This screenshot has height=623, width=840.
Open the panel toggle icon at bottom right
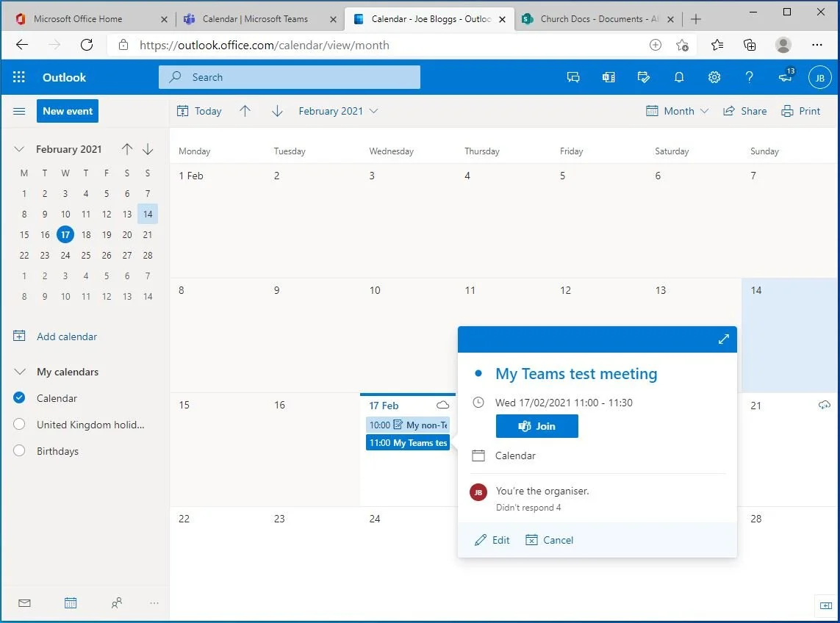coord(825,605)
